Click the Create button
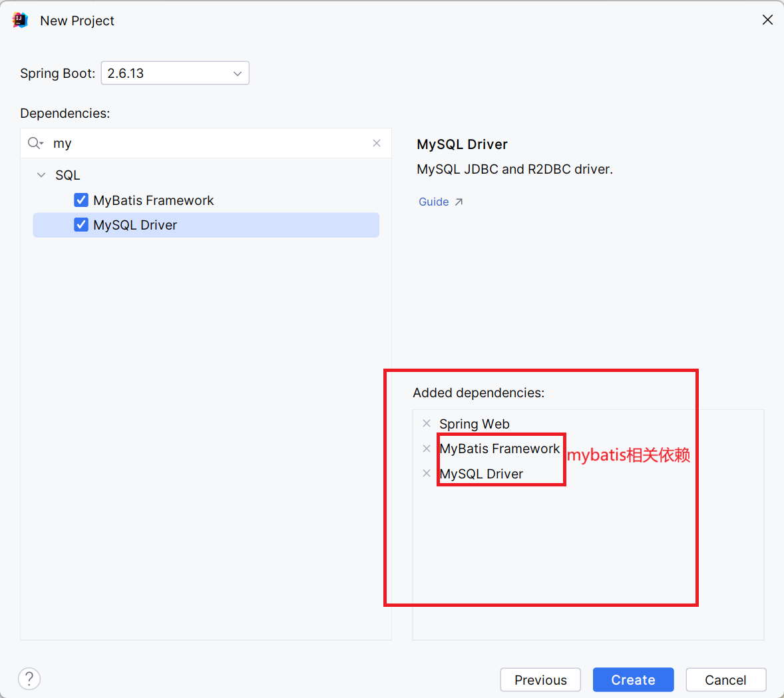This screenshot has width=784, height=698. tap(633, 680)
